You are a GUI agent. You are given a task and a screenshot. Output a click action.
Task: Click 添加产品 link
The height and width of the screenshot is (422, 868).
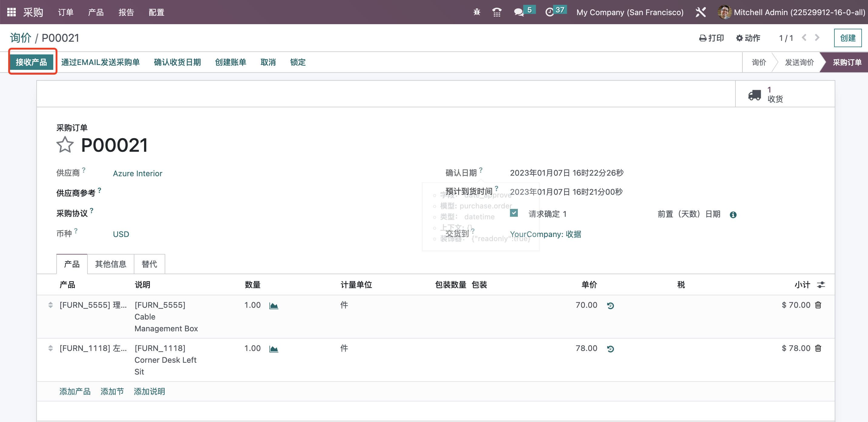tap(75, 391)
